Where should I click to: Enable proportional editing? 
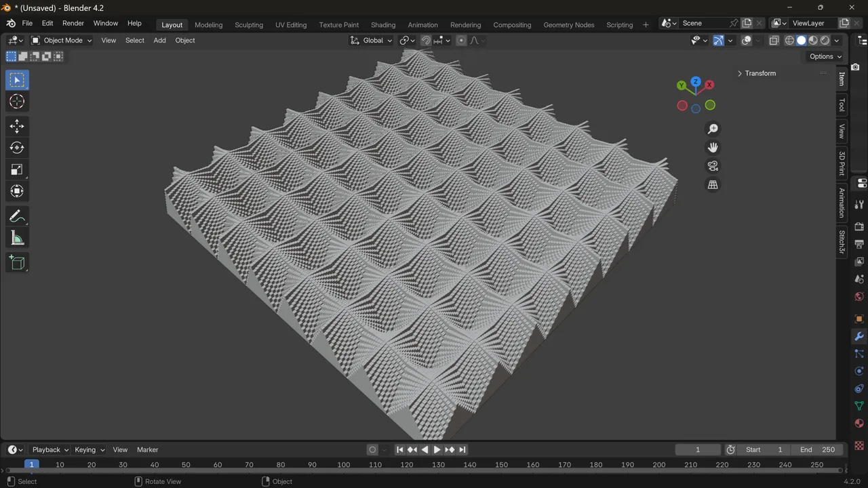(x=460, y=40)
